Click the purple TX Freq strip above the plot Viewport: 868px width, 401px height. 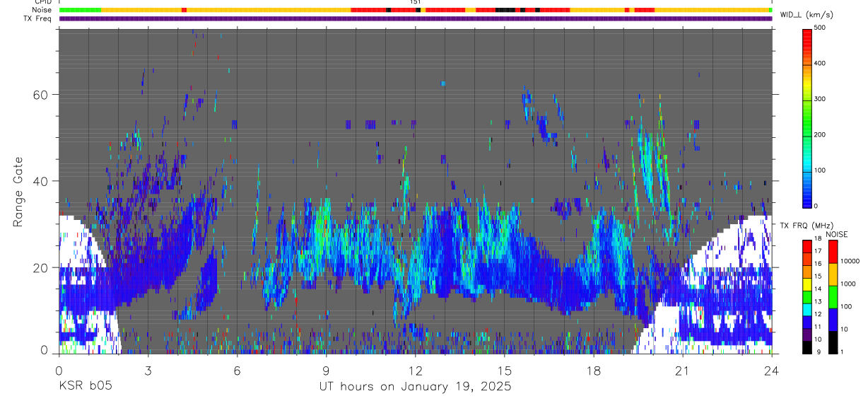(x=416, y=18)
